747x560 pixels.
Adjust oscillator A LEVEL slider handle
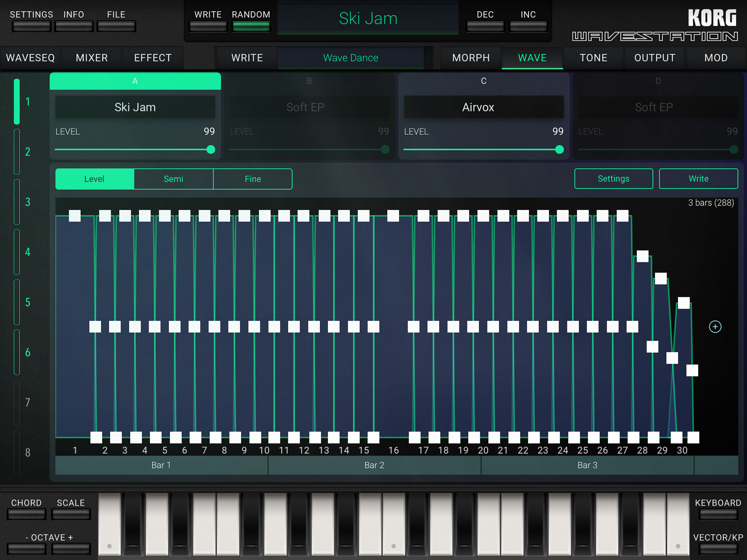(211, 149)
